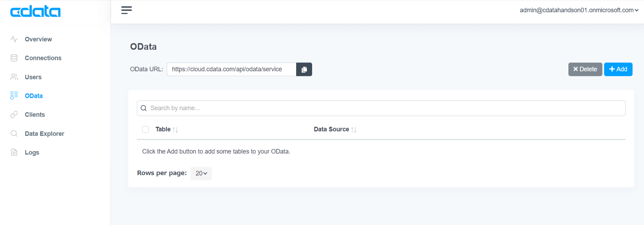Copy the OData URL to clipboard
This screenshot has width=644, height=225.
tap(304, 69)
